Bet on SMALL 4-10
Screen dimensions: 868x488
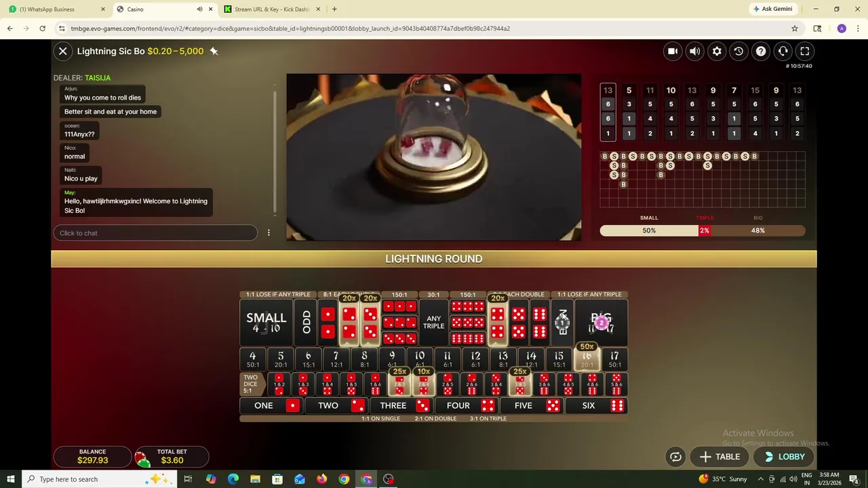click(267, 323)
